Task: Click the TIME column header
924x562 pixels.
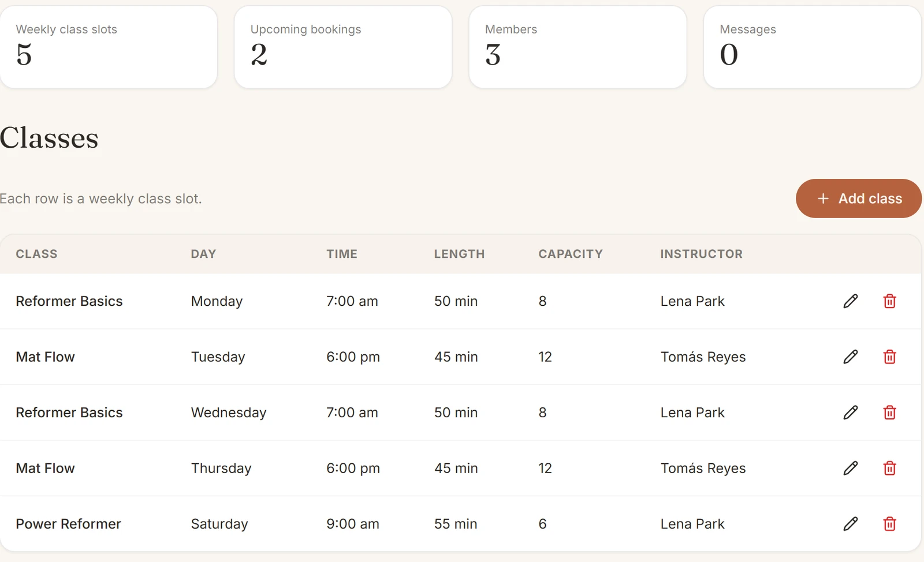Action: click(342, 254)
